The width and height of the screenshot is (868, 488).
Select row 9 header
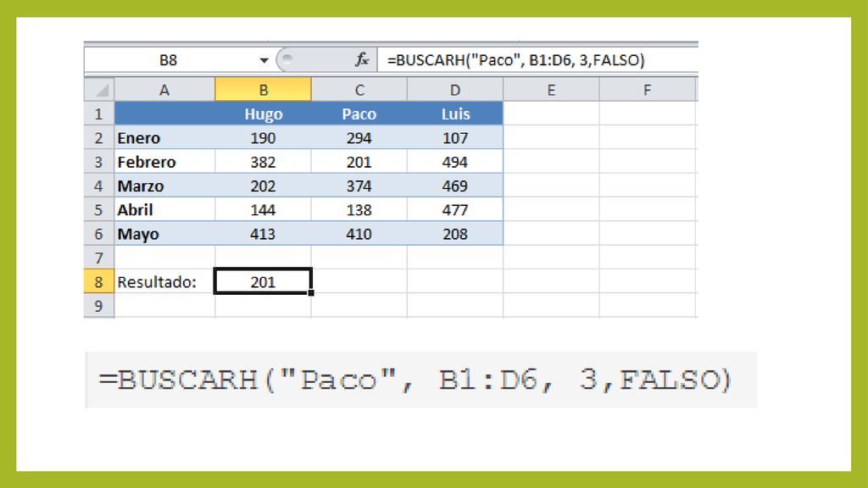coord(99,305)
